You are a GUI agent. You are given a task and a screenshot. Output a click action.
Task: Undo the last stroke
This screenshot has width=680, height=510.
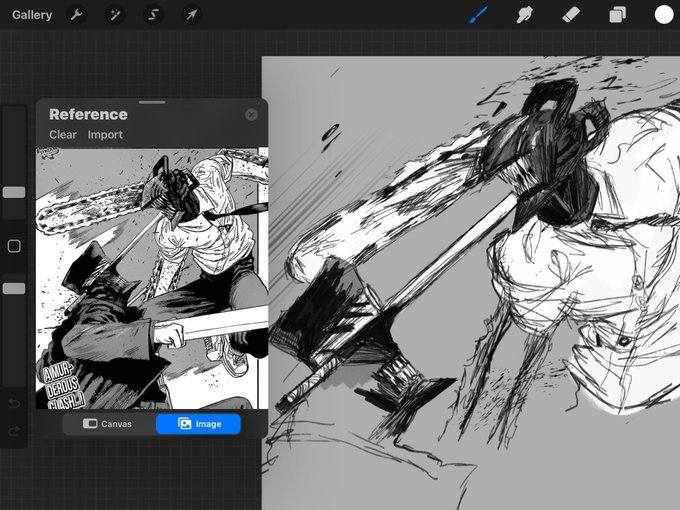pos(14,404)
